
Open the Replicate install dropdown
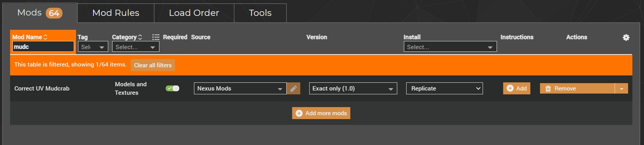445,89
